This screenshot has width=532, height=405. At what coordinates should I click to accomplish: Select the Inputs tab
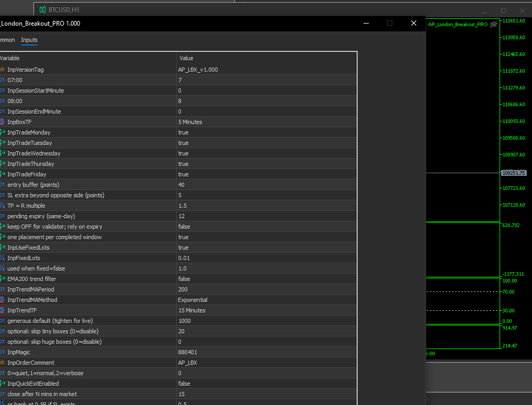pos(29,40)
